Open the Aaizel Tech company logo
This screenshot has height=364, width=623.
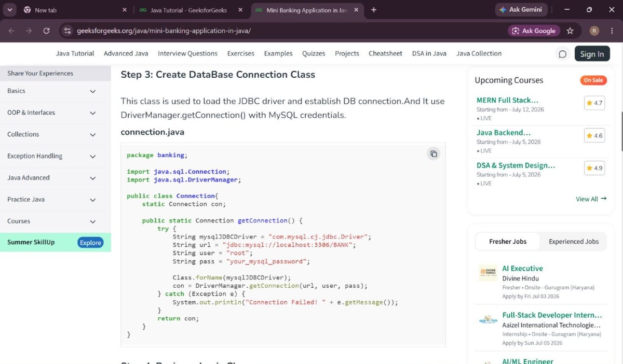point(488,320)
